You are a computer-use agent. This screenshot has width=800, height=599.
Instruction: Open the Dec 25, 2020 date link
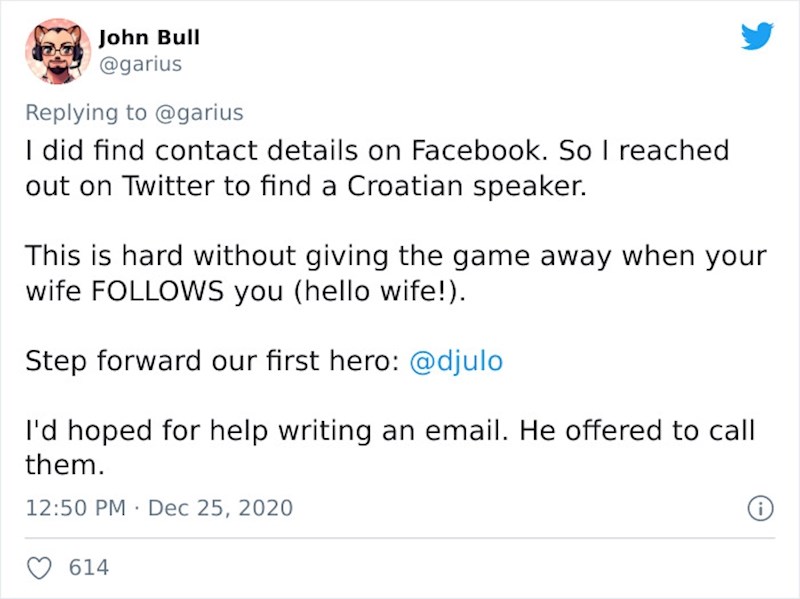click(x=222, y=508)
